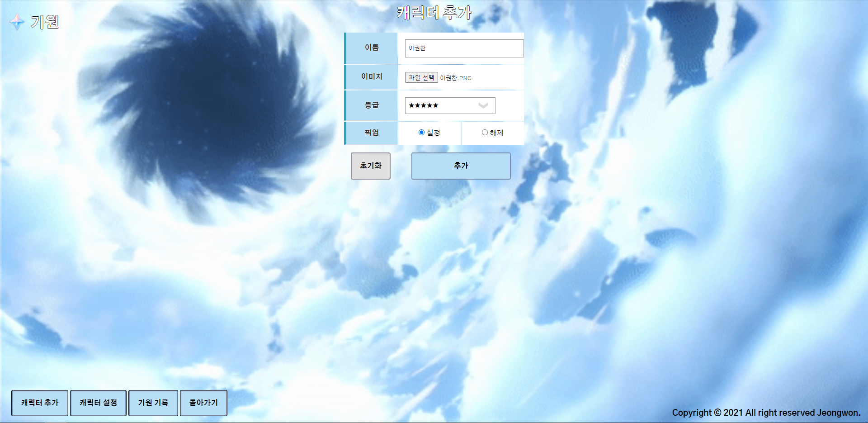868x423 pixels.
Task: Click the 돌아가기 back button
Action: tap(203, 403)
